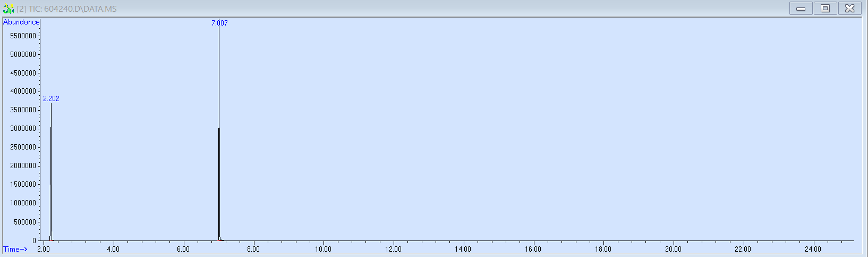This screenshot has height=257, width=868.
Task: Click the 4.00 tick label on time axis
Action: pyautogui.click(x=113, y=249)
